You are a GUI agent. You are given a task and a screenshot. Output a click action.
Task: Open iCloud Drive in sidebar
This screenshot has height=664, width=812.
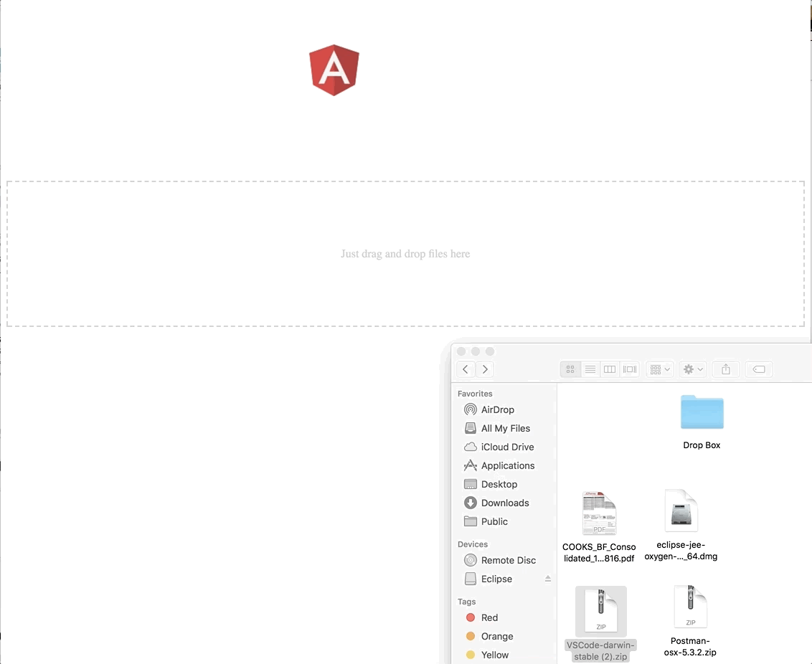504,447
